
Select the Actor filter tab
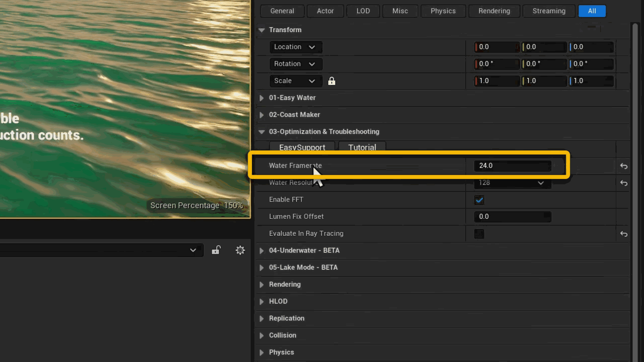(325, 11)
